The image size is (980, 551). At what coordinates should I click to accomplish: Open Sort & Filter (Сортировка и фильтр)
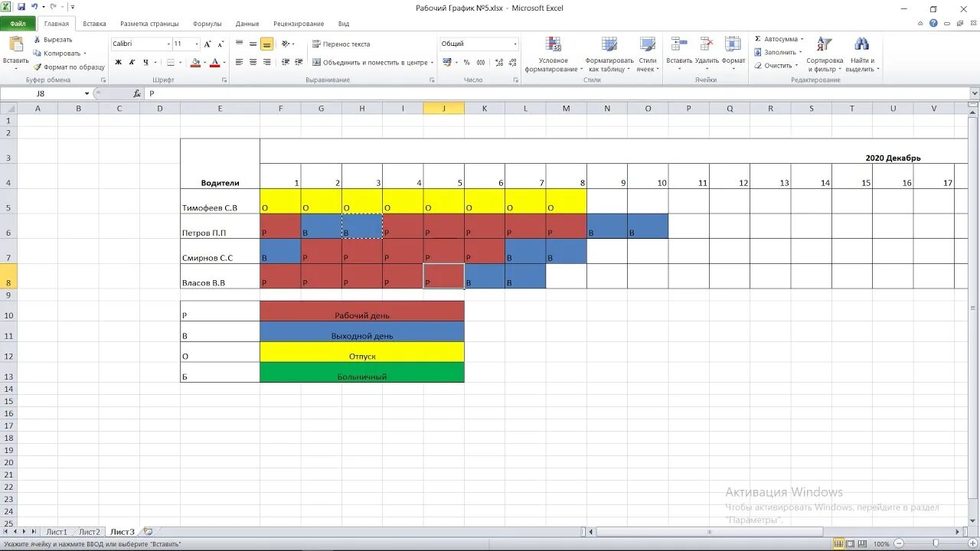[x=825, y=54]
